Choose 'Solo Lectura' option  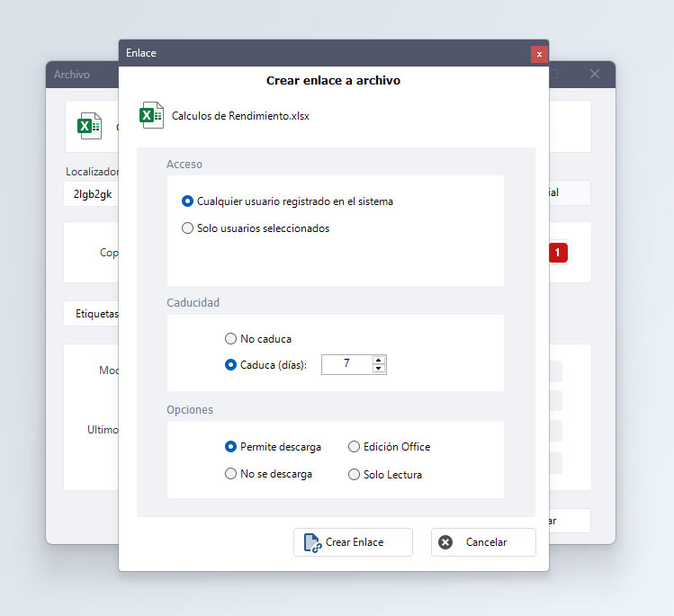385,474
